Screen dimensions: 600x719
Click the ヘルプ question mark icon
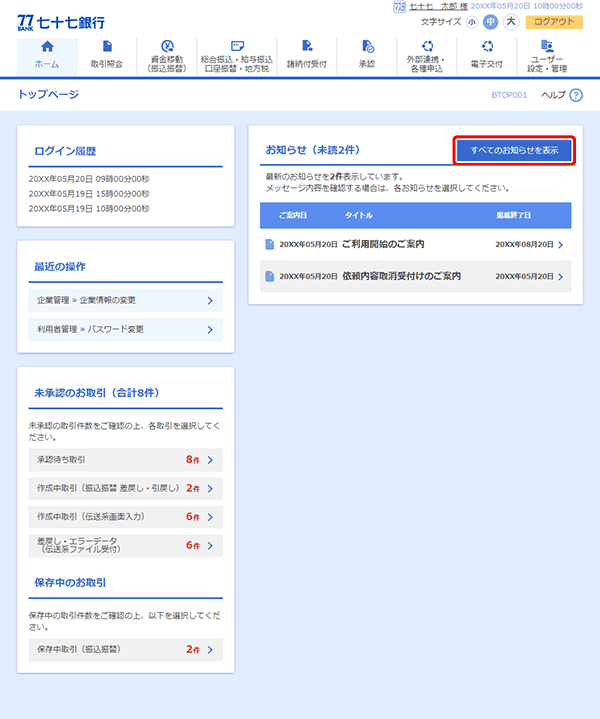576,95
